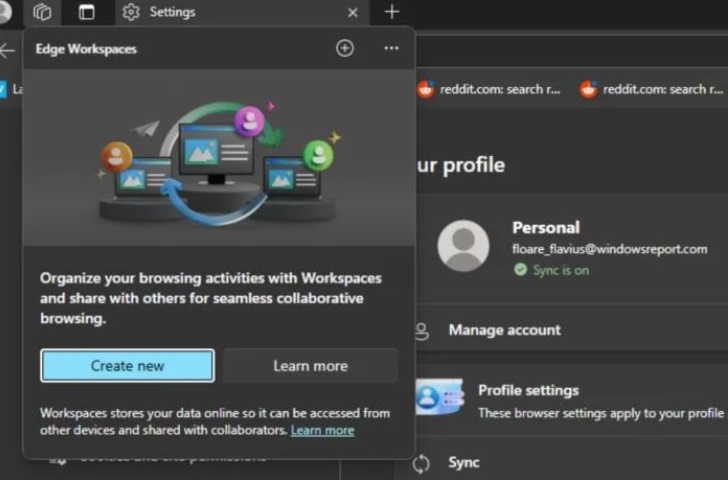The image size is (728, 480).
Task: Click the Learn more button
Action: tap(311, 366)
